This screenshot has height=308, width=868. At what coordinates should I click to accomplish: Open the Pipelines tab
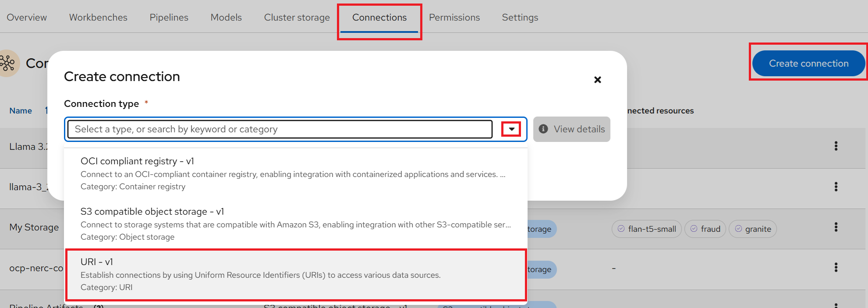pos(169,18)
